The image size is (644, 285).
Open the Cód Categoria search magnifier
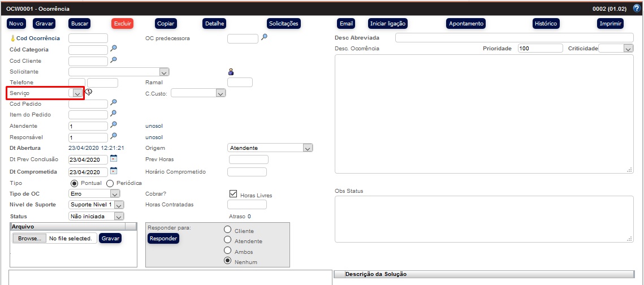click(114, 49)
